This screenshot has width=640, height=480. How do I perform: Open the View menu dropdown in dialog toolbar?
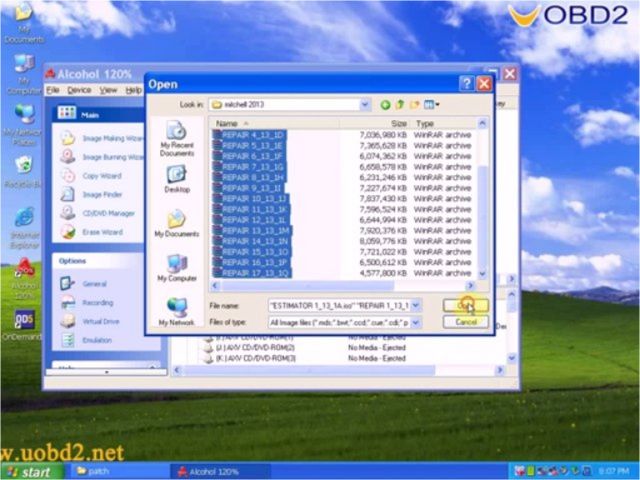click(432, 104)
